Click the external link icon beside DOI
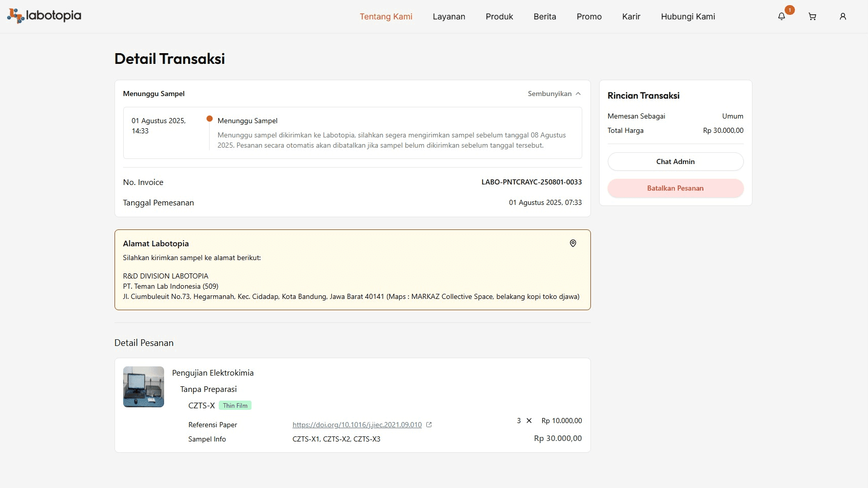868x488 pixels. click(429, 425)
